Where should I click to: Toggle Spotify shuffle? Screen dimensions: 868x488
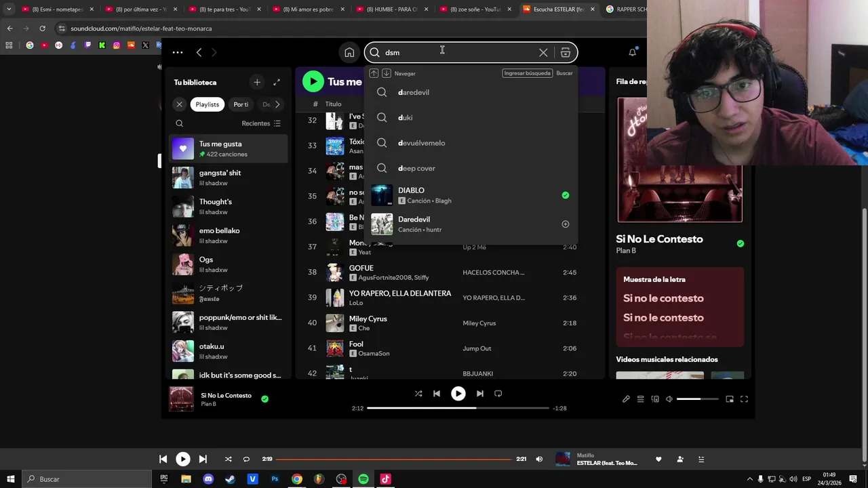[x=418, y=394]
